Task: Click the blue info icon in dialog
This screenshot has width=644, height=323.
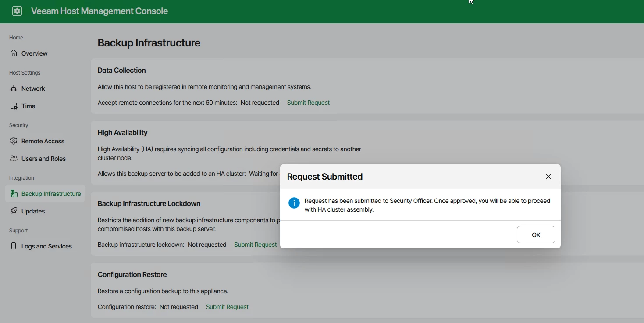Action: coord(294,203)
